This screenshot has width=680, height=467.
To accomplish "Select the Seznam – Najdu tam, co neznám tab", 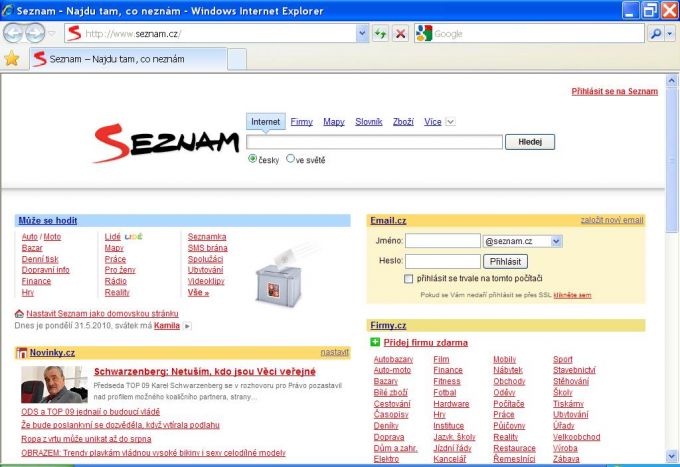I will pyautogui.click(x=128, y=59).
